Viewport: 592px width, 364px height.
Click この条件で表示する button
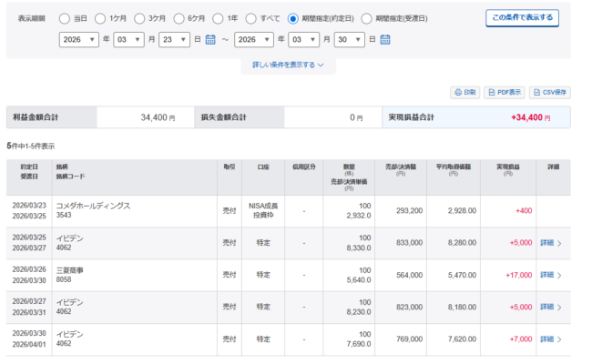coord(522,17)
